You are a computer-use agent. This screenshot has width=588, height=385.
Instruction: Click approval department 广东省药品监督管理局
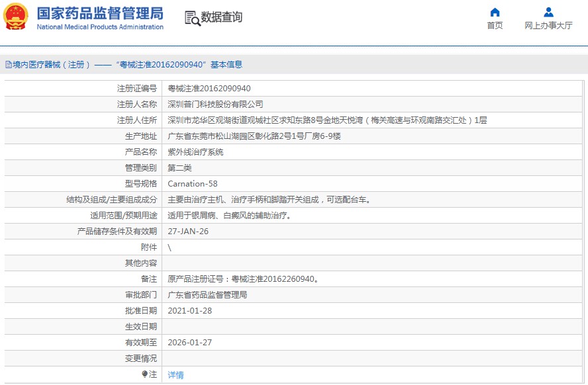207,295
